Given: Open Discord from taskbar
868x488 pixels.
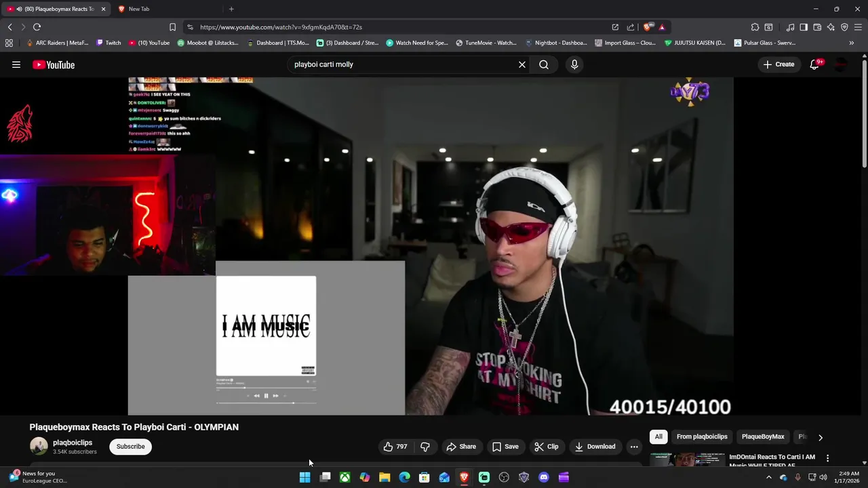Looking at the screenshot, I should (543, 477).
